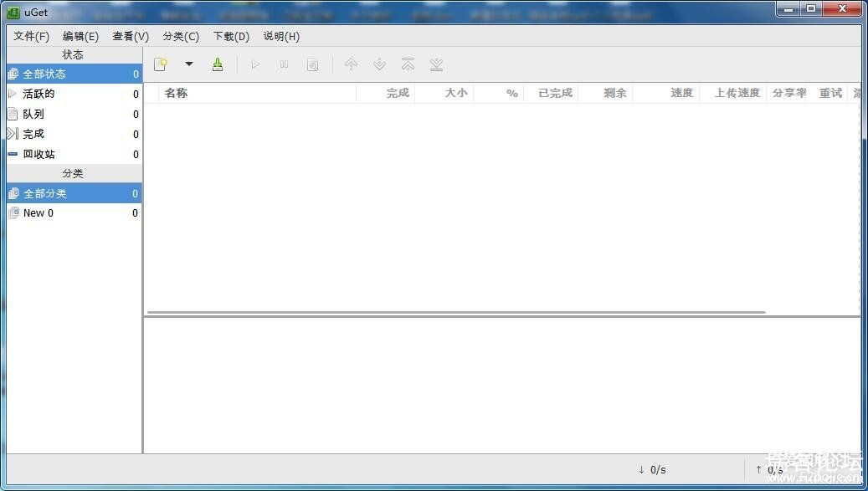Open the 查看(V) menu
This screenshot has width=868, height=491.
pos(131,37)
